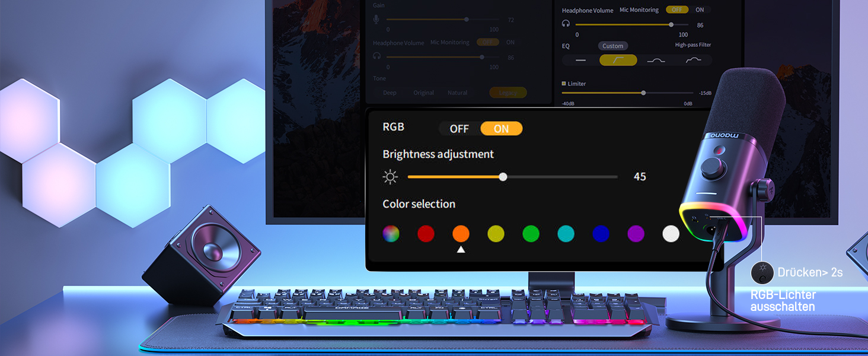Image resolution: width=868 pixels, height=356 pixels.
Task: Click the RGB light button icon beside 'Drücken> 2s'
Action: [762, 272]
